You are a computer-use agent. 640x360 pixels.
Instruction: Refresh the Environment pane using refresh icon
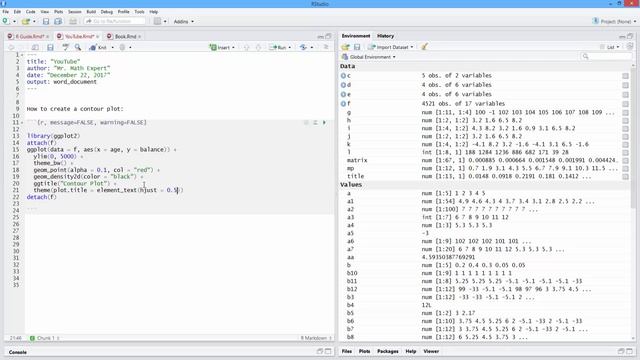tap(630, 47)
